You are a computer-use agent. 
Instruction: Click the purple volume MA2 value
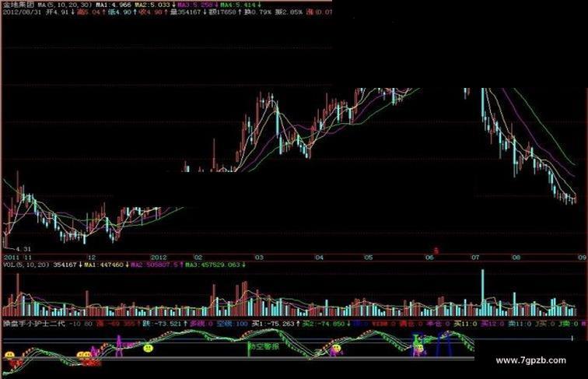155,265
